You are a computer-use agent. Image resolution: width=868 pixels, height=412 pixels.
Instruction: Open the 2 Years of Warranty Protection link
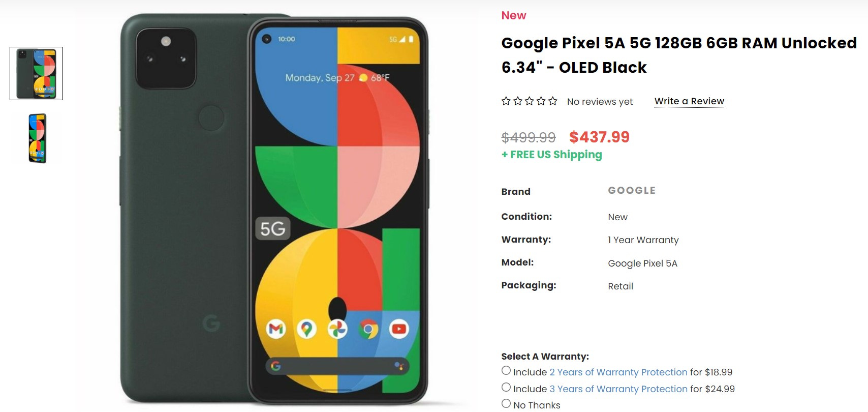(618, 372)
